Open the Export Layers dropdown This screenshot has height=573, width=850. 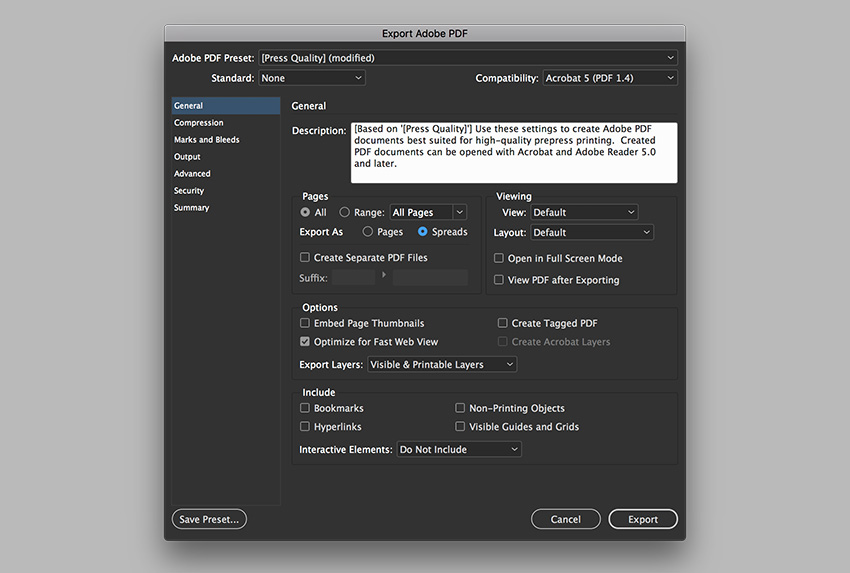point(442,364)
